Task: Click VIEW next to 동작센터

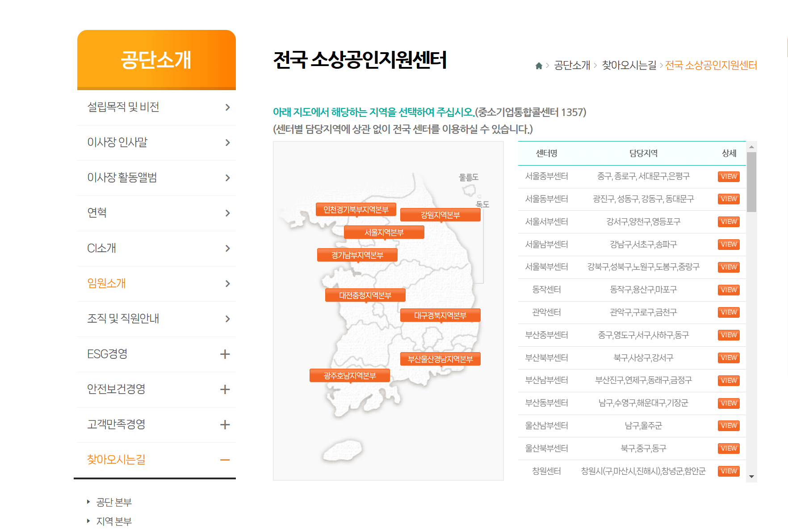Action: [x=729, y=290]
